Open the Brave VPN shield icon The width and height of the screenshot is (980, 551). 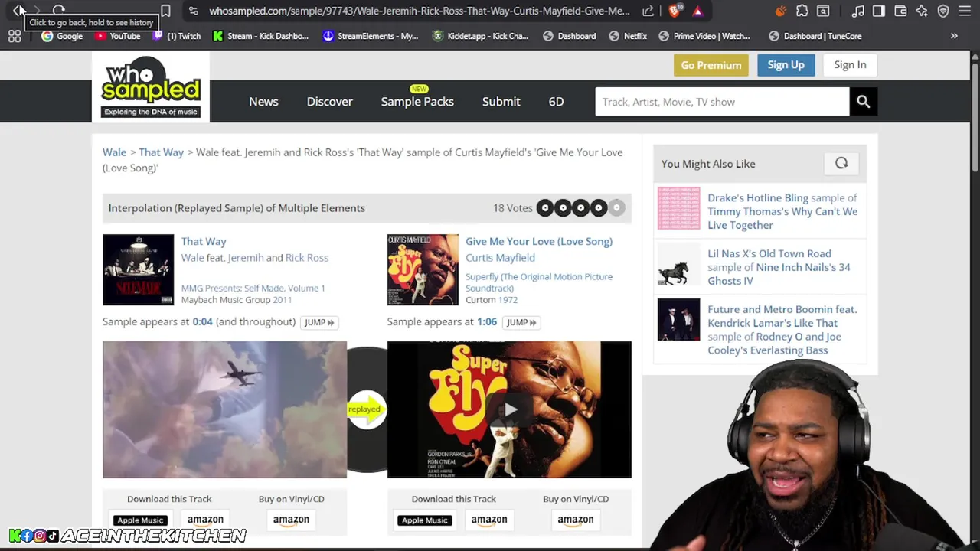[x=943, y=11]
